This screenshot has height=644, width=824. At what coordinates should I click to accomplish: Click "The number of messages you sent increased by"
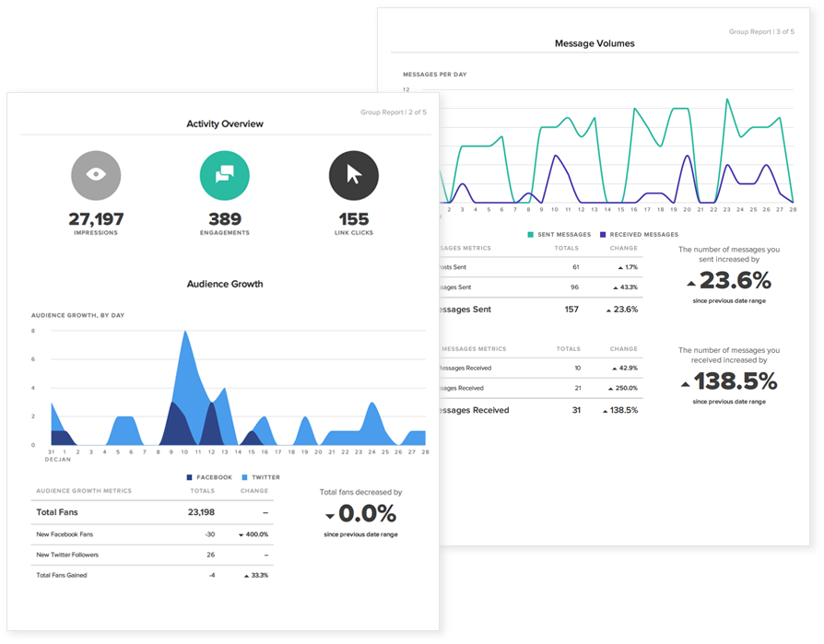pos(729,255)
